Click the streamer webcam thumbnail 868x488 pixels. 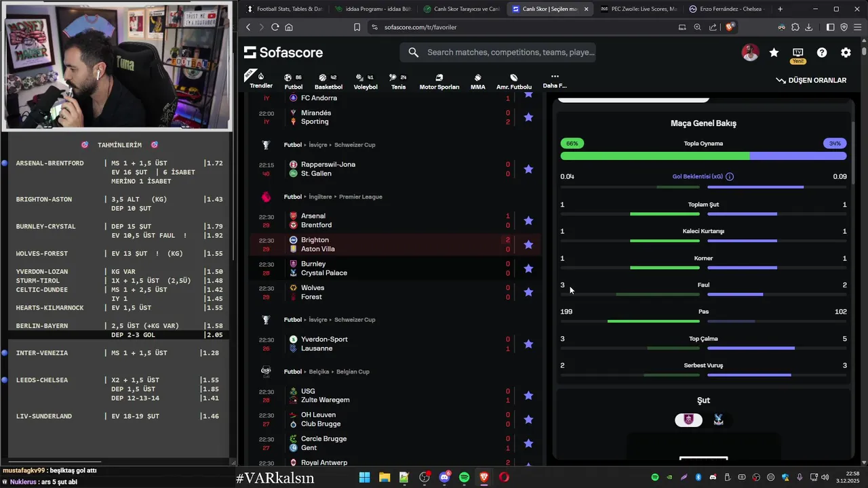[x=117, y=66]
